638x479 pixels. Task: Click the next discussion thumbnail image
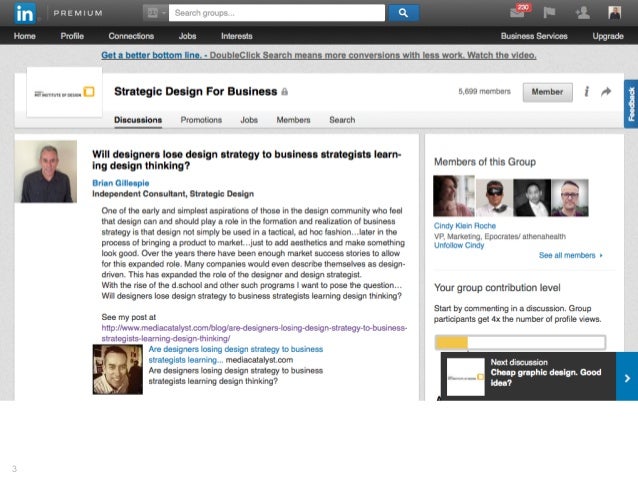[466, 377]
